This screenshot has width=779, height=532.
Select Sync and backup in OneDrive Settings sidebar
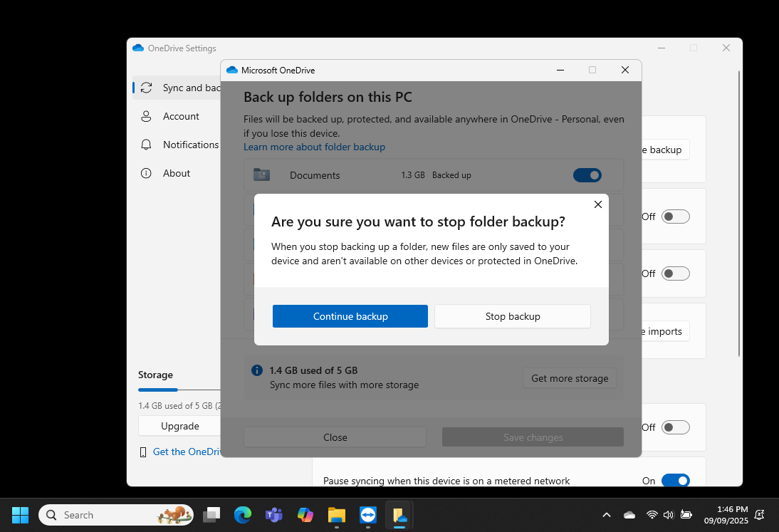pyautogui.click(x=178, y=88)
